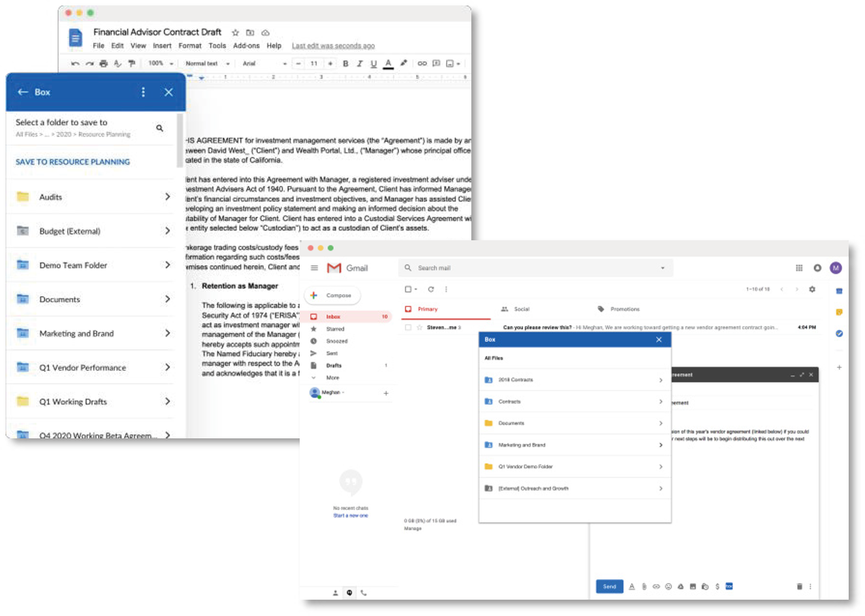Click the Gmail search mail magnifier icon
Image resolution: width=865 pixels, height=616 pixels.
point(407,268)
